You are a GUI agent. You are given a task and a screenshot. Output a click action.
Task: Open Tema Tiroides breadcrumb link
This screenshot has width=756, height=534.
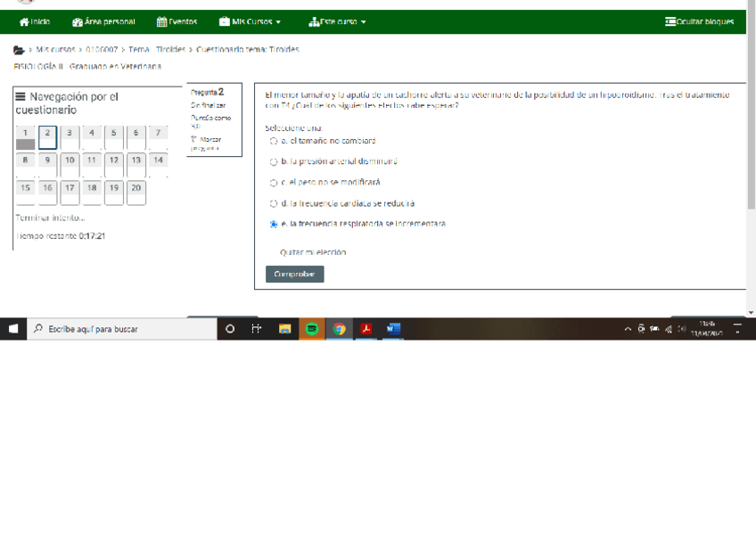coord(157,49)
